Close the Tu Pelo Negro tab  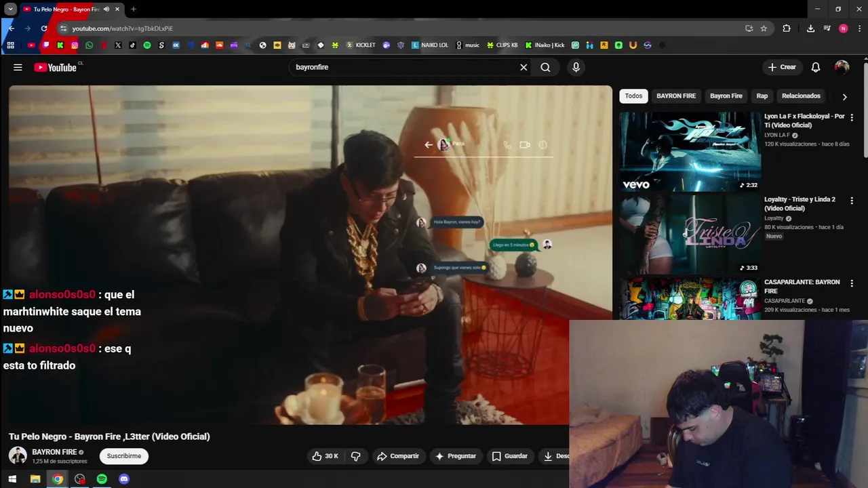[x=117, y=9]
